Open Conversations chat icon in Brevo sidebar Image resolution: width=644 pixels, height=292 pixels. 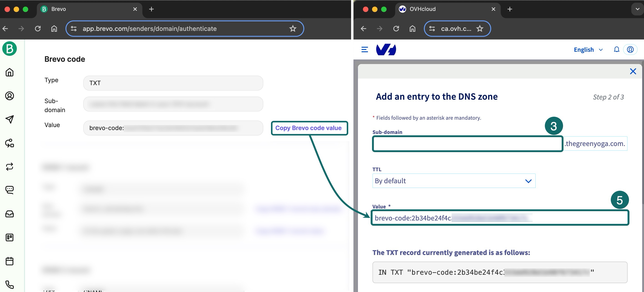click(x=10, y=190)
